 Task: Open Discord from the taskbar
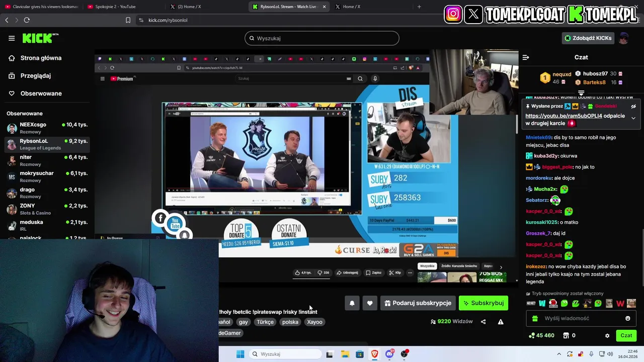[389, 354]
